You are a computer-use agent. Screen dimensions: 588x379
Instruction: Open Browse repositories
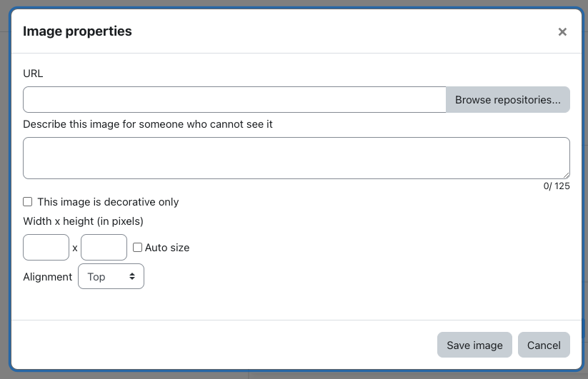[x=508, y=100]
